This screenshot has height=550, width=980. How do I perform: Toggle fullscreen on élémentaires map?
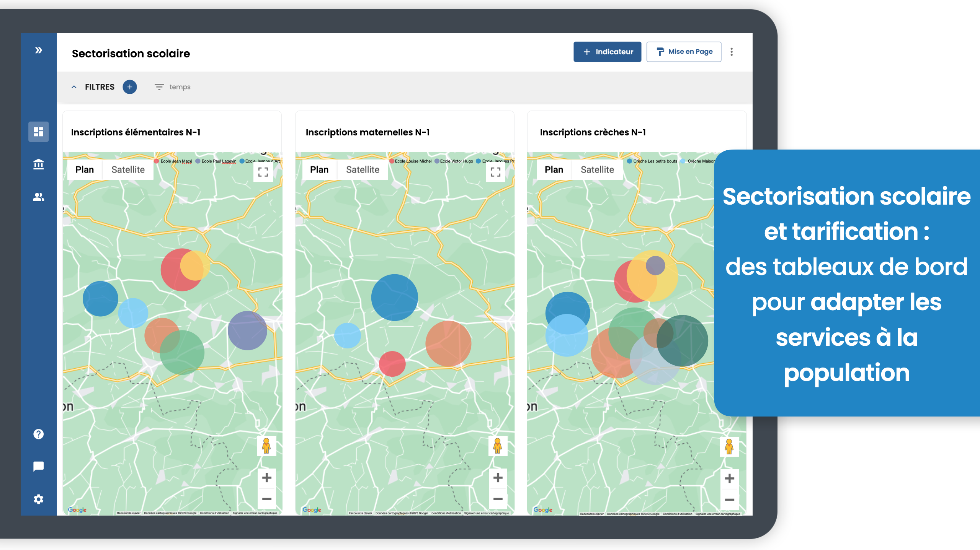click(263, 172)
